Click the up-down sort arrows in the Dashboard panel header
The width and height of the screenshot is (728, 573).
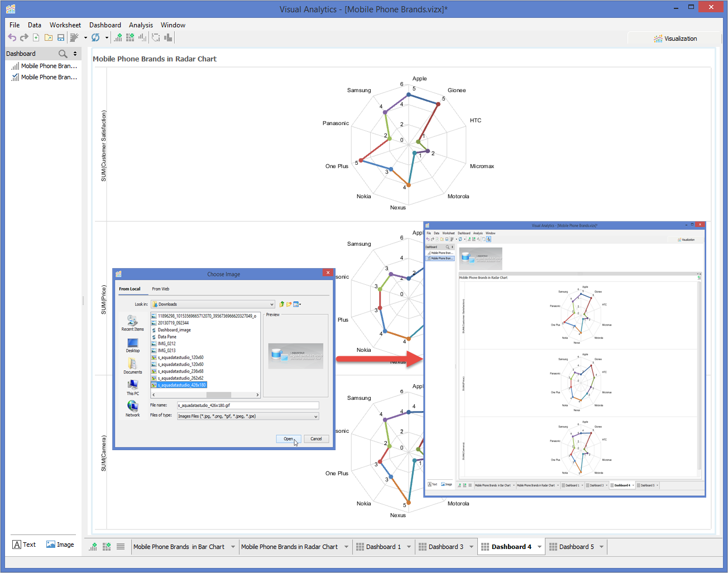(x=75, y=54)
